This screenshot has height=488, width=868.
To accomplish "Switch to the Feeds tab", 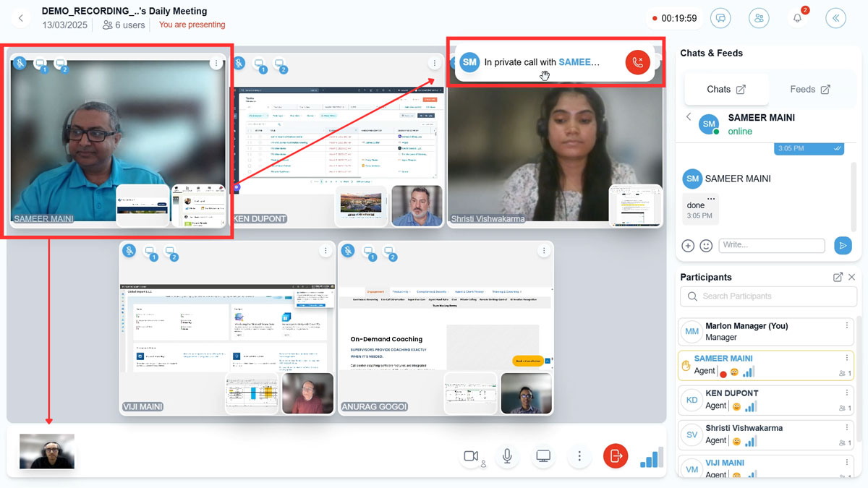I will (x=809, y=90).
